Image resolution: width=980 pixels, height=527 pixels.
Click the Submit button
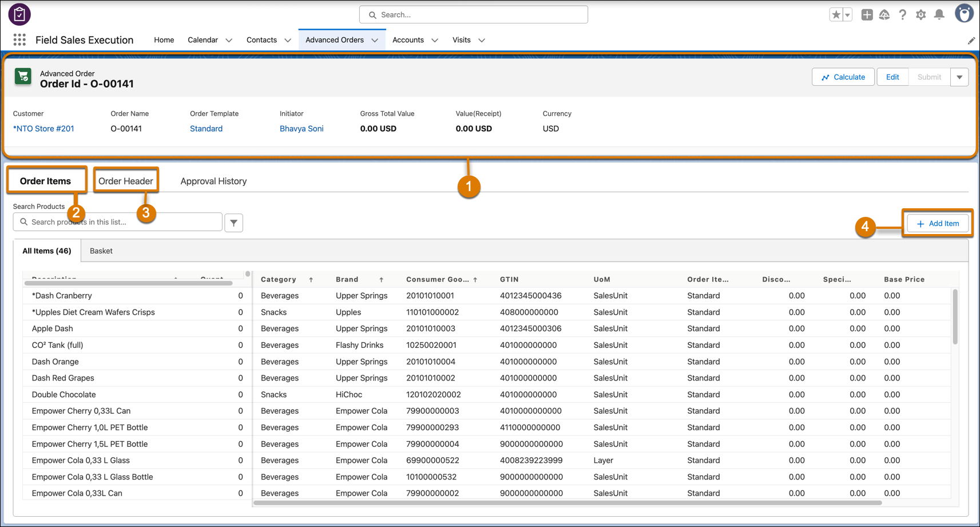pyautogui.click(x=929, y=77)
